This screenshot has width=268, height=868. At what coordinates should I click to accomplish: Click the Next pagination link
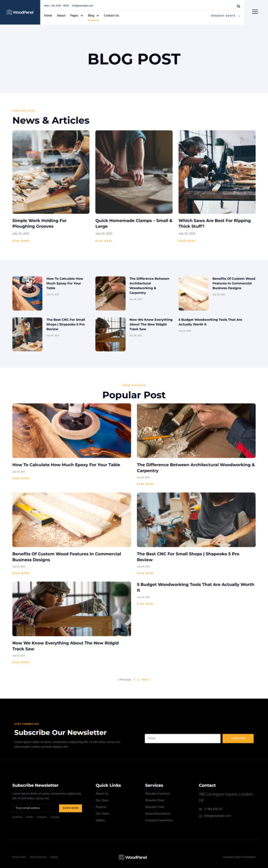(x=146, y=679)
